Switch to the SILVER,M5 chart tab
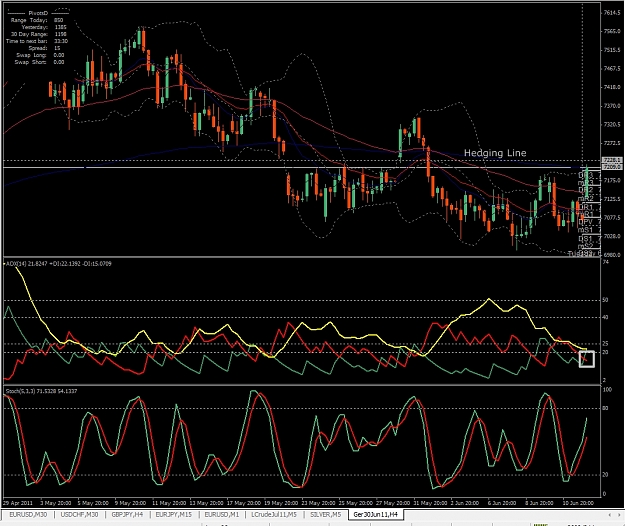This screenshot has height=526, width=625. tap(325, 514)
